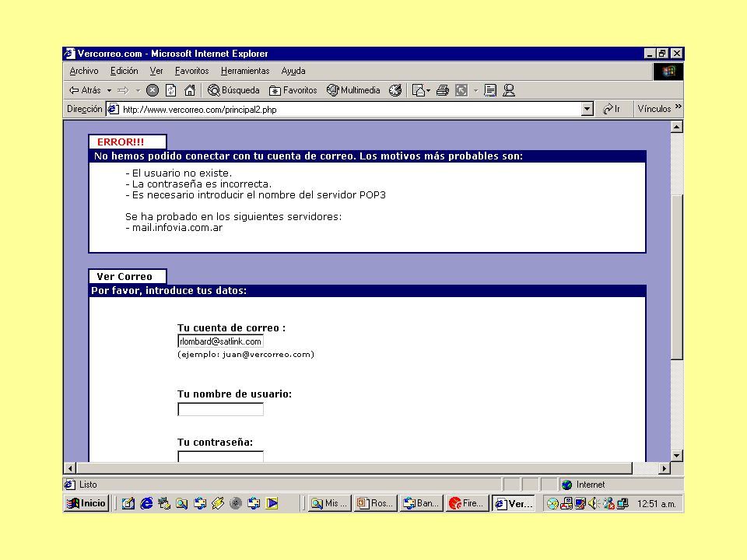The width and height of the screenshot is (747, 560).
Task: Click the Windows logo throbber icon
Action: pos(668,71)
